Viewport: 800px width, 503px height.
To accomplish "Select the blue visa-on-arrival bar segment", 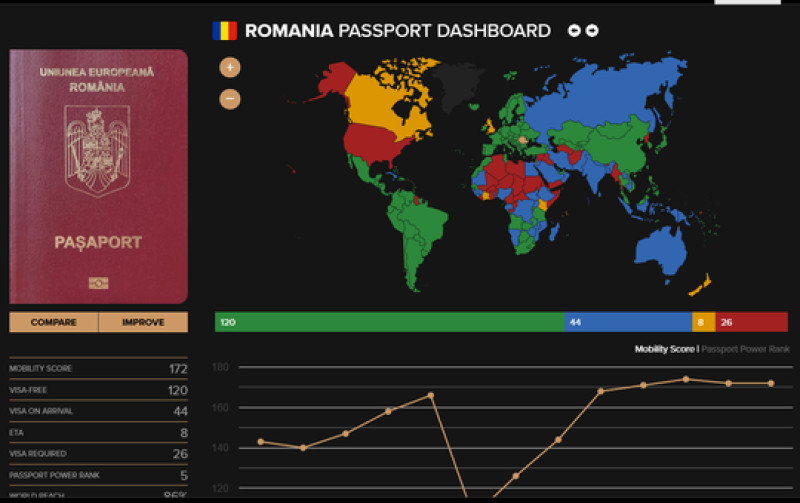I will (x=628, y=322).
